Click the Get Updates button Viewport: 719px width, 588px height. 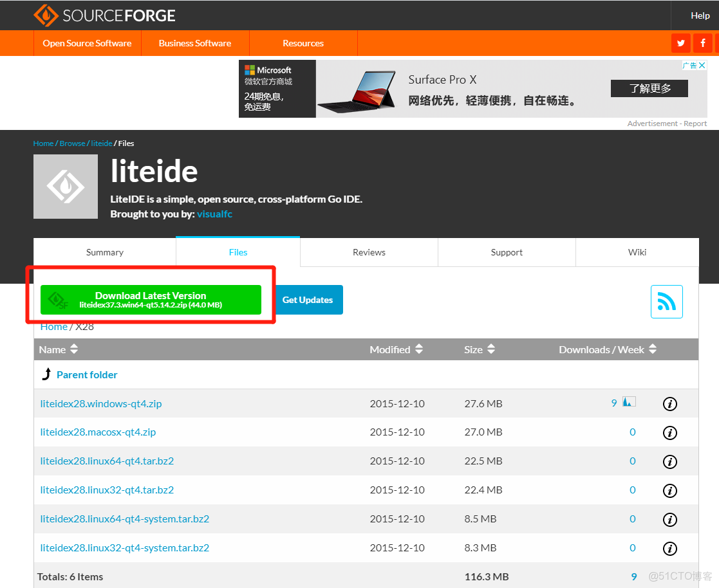[307, 299]
